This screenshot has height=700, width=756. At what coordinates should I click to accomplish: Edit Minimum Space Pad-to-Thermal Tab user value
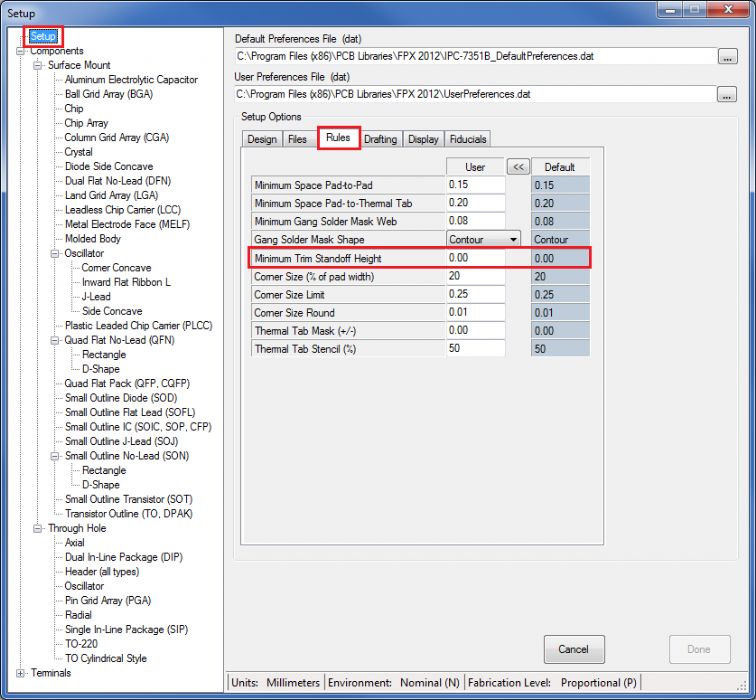(475, 203)
